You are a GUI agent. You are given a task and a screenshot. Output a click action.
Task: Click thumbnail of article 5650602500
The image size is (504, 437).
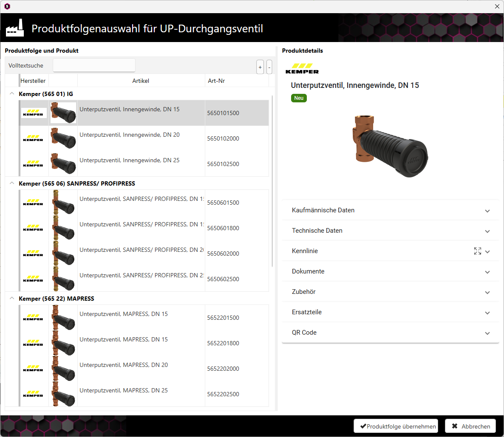[63, 279]
